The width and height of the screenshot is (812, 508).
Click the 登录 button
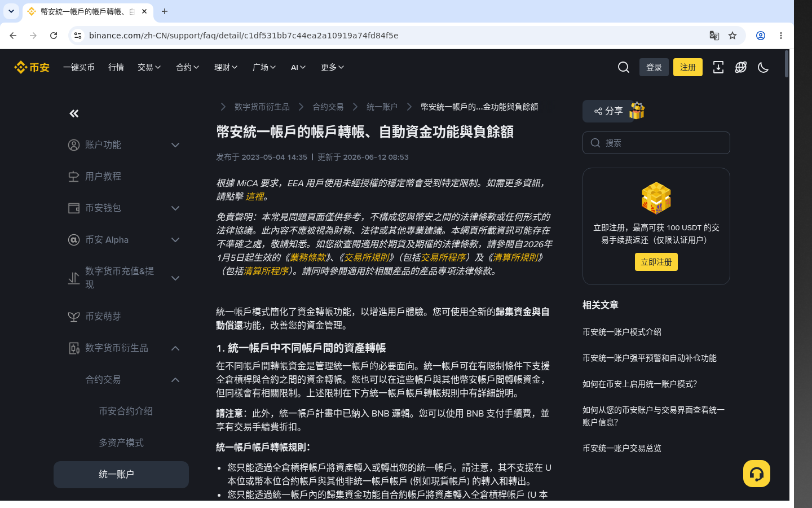[x=654, y=67]
